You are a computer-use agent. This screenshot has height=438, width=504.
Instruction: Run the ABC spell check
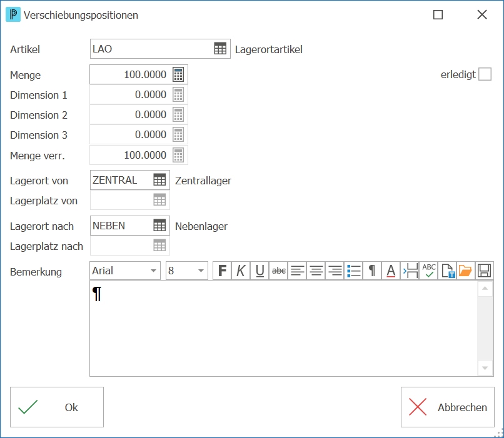(428, 271)
